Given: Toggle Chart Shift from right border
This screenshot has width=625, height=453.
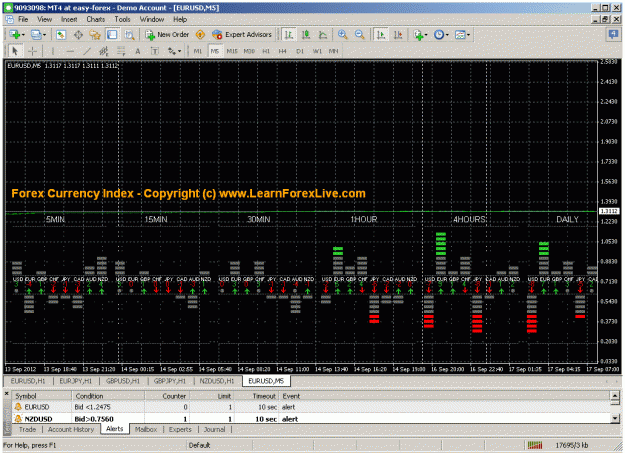Looking at the screenshot, I should pyautogui.click(x=398, y=35).
